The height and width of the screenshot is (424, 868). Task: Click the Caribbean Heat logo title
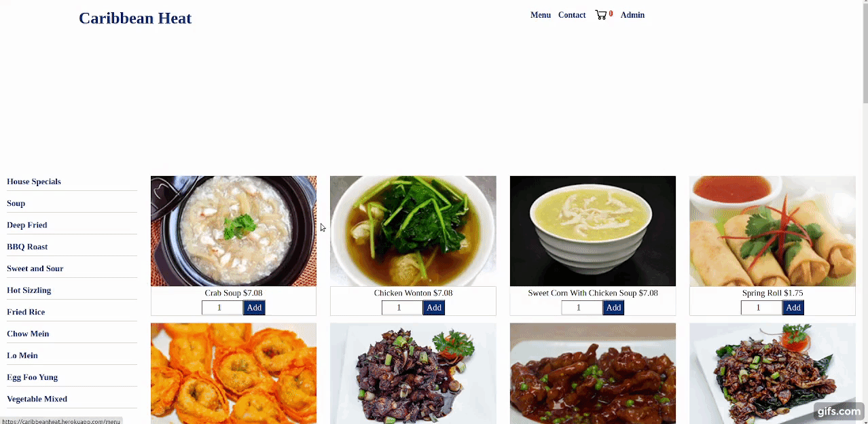tap(135, 18)
